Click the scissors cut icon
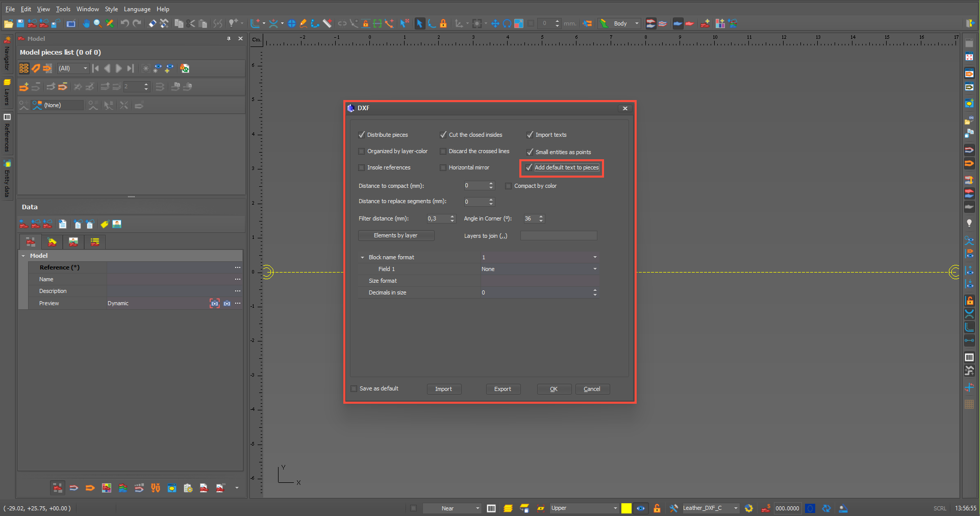Image resolution: width=980 pixels, height=516 pixels. [191, 23]
